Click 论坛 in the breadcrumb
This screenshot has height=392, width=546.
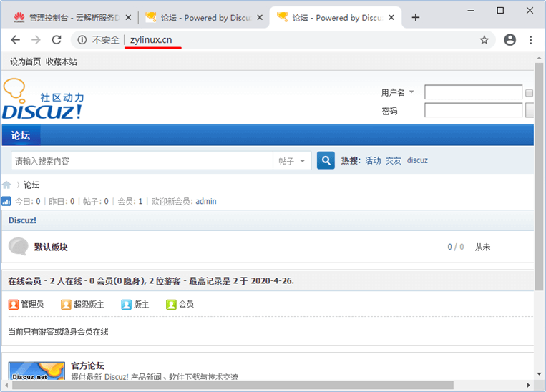pos(31,185)
